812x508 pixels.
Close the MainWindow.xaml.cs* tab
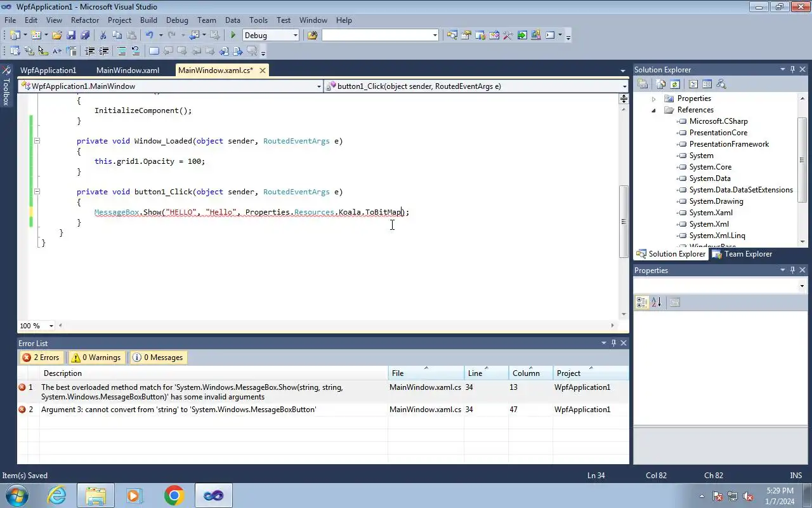[x=262, y=70]
